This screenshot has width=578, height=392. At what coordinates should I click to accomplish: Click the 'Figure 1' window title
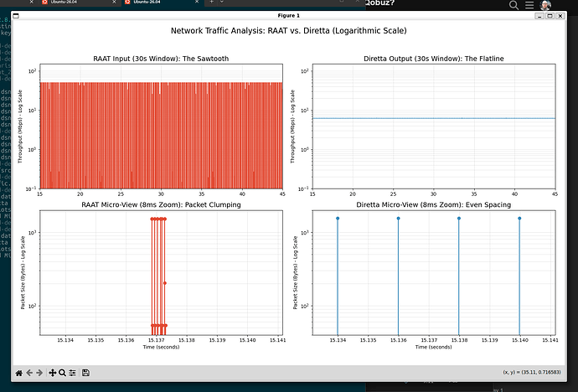tap(289, 15)
